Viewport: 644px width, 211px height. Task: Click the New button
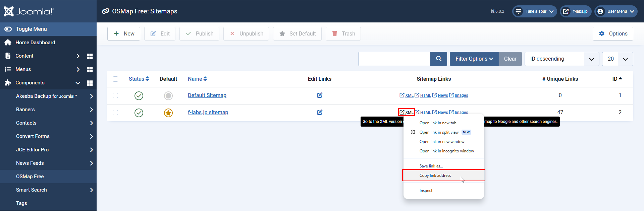click(x=124, y=33)
